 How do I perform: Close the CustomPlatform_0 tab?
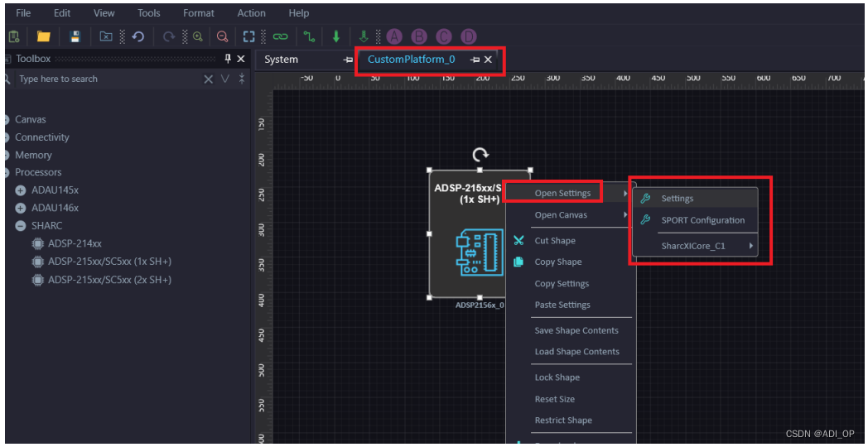point(488,60)
